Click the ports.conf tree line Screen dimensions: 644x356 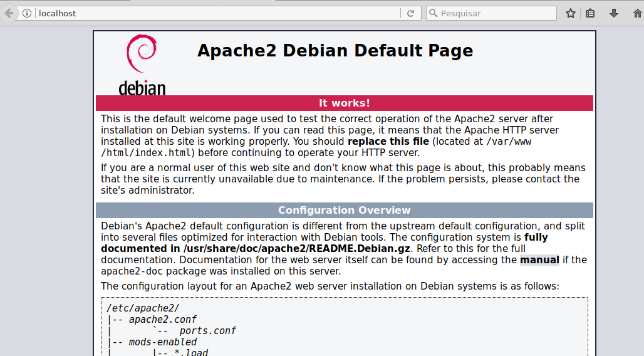point(207,331)
